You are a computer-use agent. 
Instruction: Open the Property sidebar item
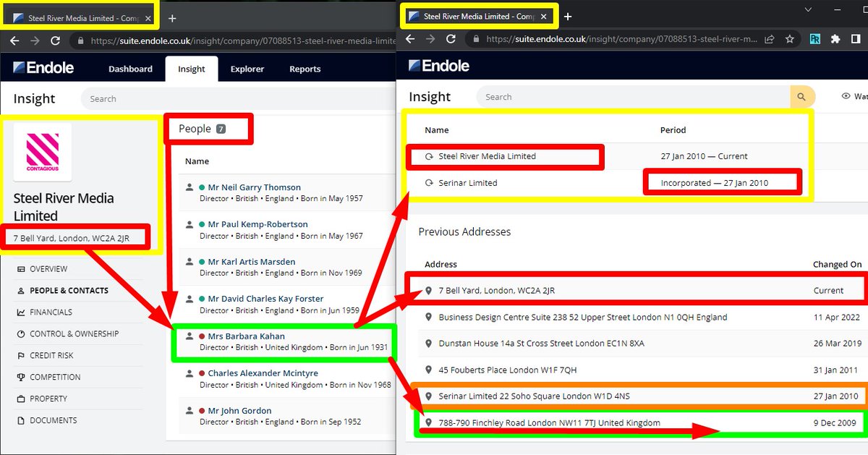point(48,399)
